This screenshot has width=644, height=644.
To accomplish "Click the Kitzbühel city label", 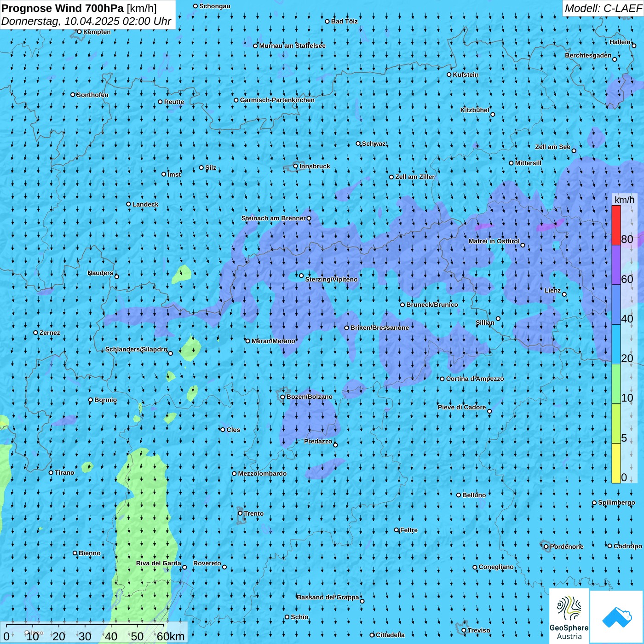I will pos(475,110).
